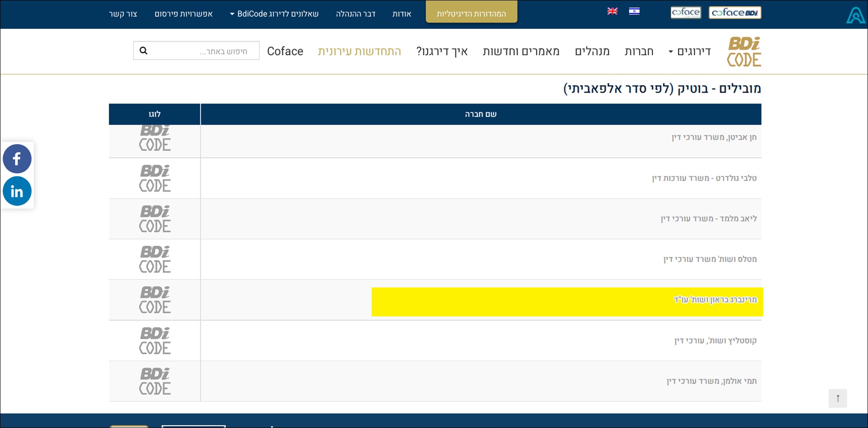868x428 pixels.
Task: Open the חברות menu item
Action: pyautogui.click(x=639, y=52)
